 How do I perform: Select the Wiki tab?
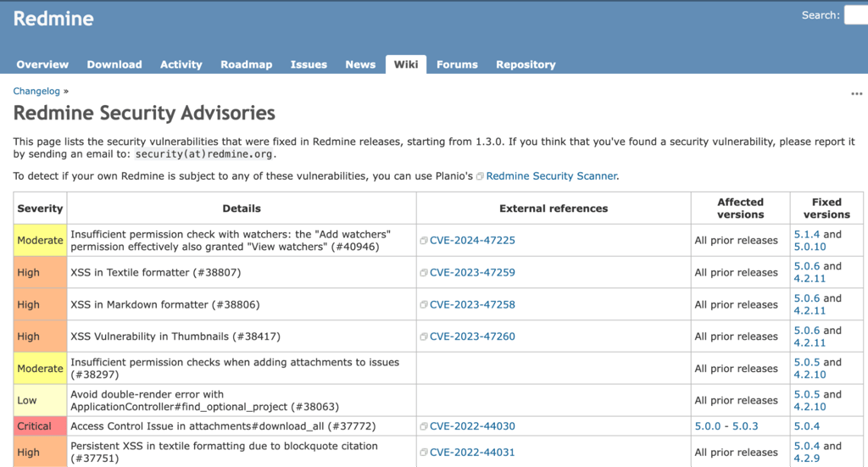tap(406, 64)
